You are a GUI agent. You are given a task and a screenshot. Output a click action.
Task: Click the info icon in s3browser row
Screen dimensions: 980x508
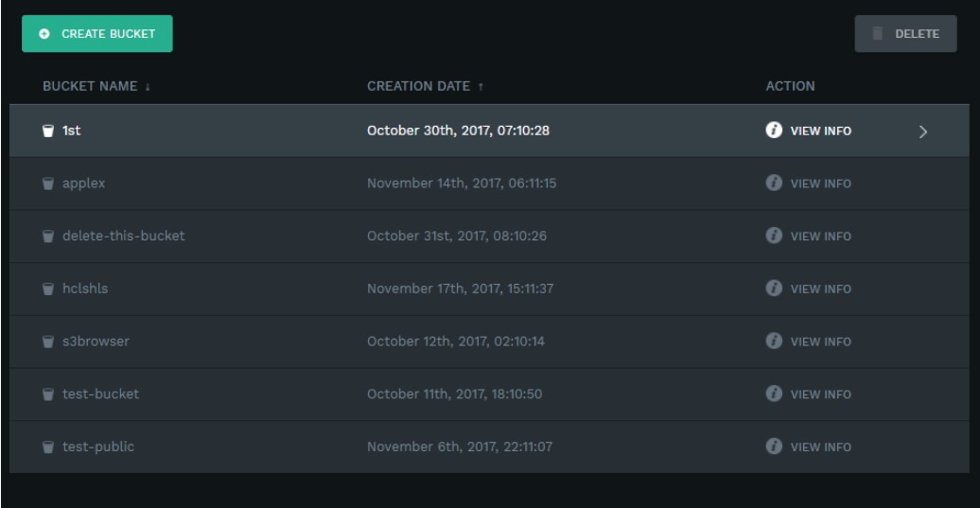tap(772, 342)
